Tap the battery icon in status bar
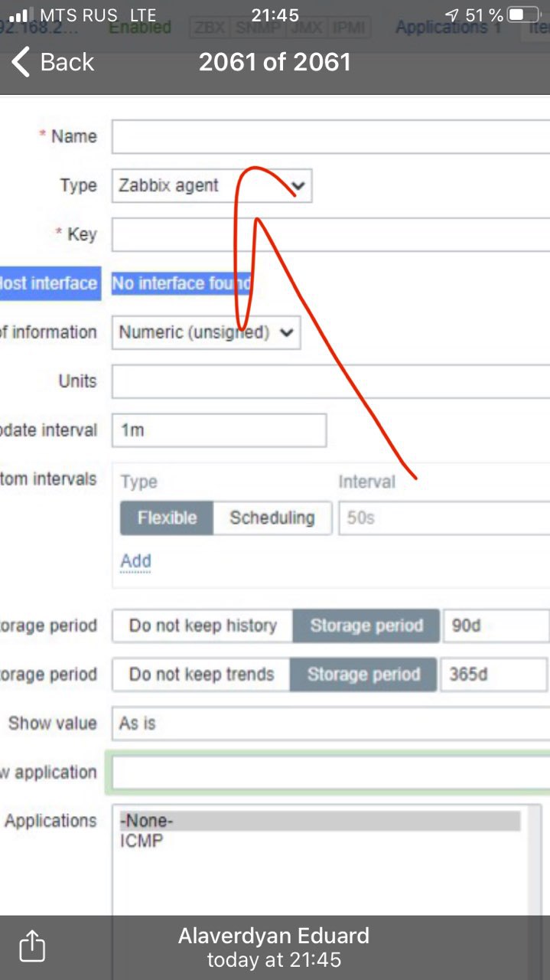 click(x=524, y=15)
